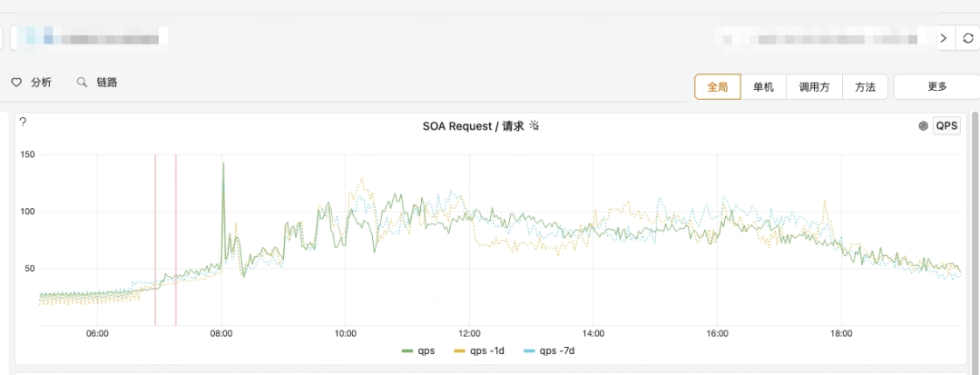
Task: Select the 方法 tab
Action: click(x=865, y=87)
